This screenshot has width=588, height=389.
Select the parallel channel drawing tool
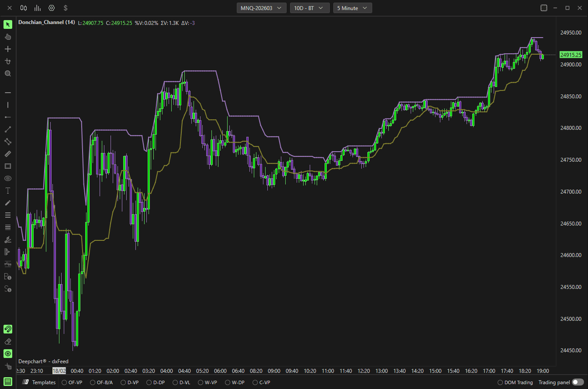8,142
